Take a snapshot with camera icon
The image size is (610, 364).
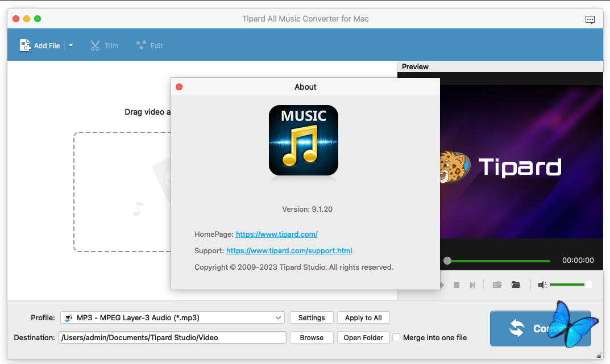coord(497,284)
